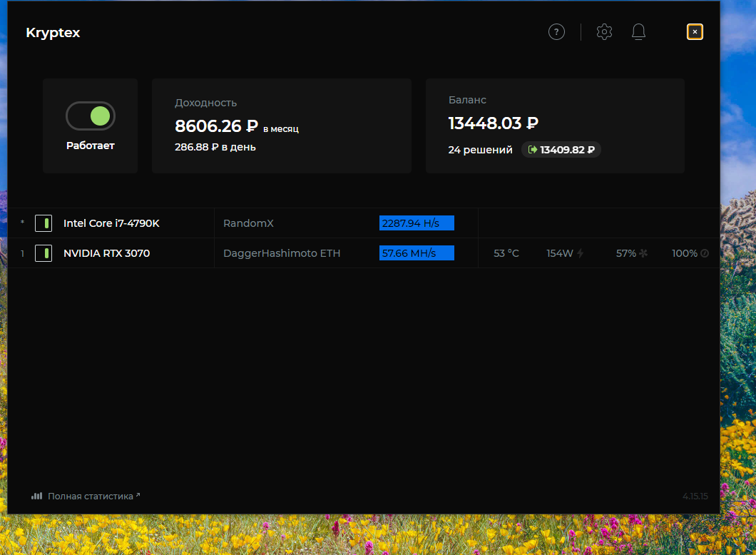
Task: Toggle NVIDIA RTX 3070 mining switch
Action: click(44, 253)
